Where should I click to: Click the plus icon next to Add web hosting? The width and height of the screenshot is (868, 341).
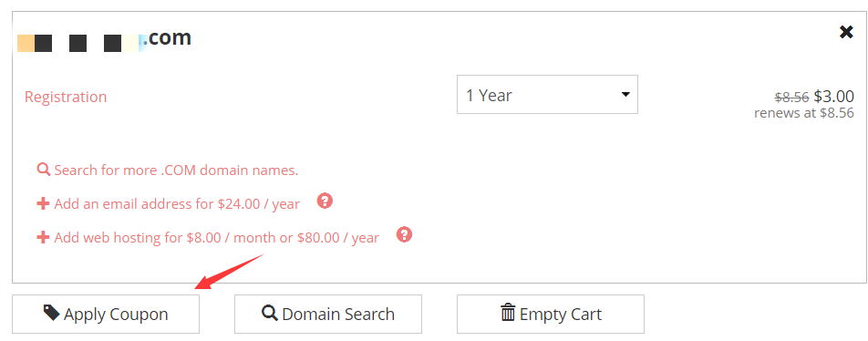[43, 238]
